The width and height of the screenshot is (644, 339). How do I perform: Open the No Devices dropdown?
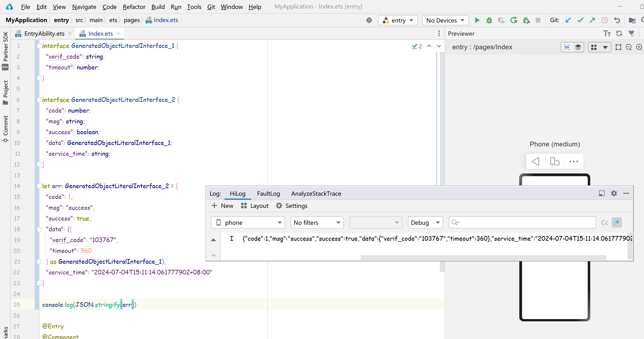[x=445, y=20]
